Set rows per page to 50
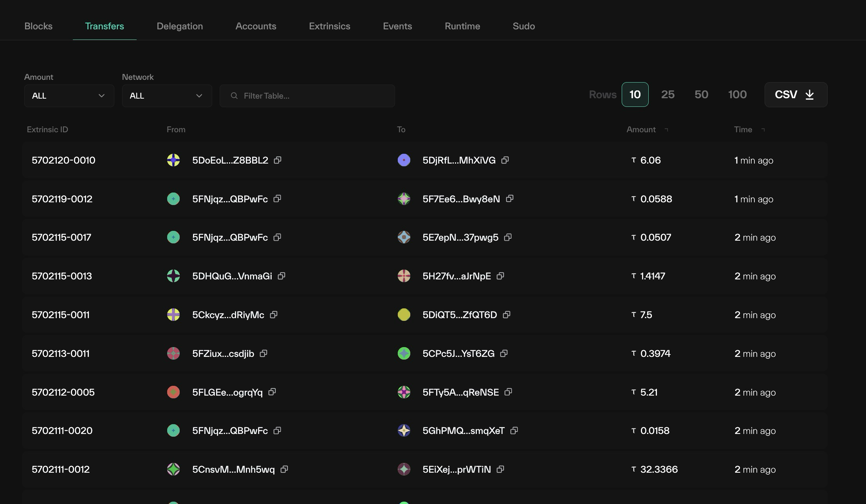The width and height of the screenshot is (866, 504). point(701,95)
